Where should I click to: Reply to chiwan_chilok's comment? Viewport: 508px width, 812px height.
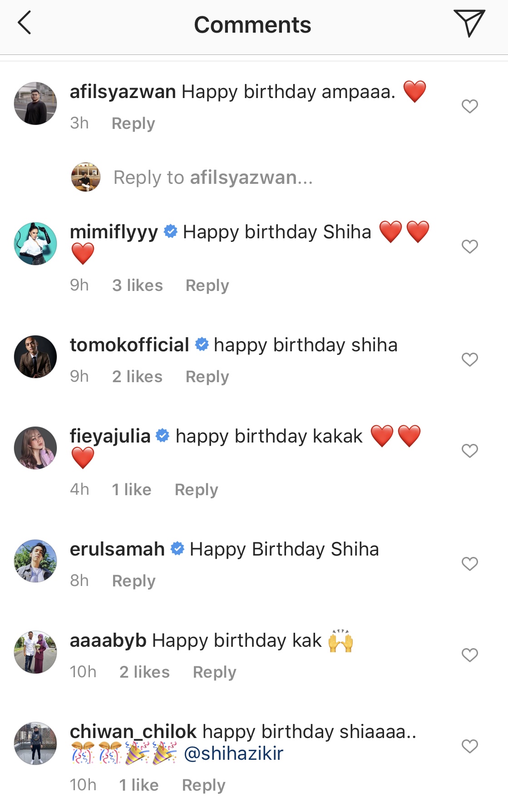[x=203, y=785]
